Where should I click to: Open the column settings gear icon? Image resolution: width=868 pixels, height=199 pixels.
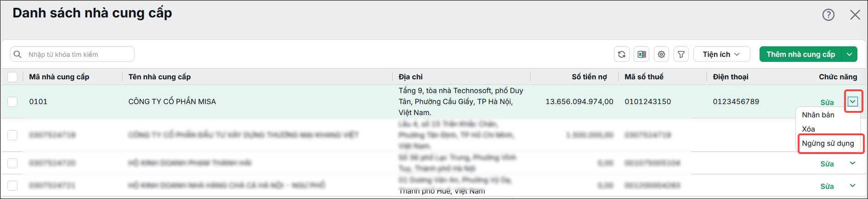click(x=661, y=54)
